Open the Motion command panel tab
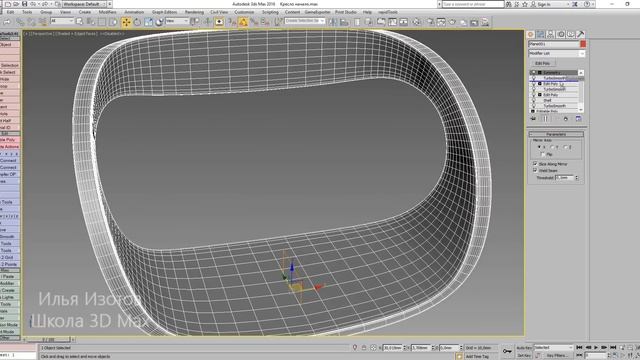 560,34
